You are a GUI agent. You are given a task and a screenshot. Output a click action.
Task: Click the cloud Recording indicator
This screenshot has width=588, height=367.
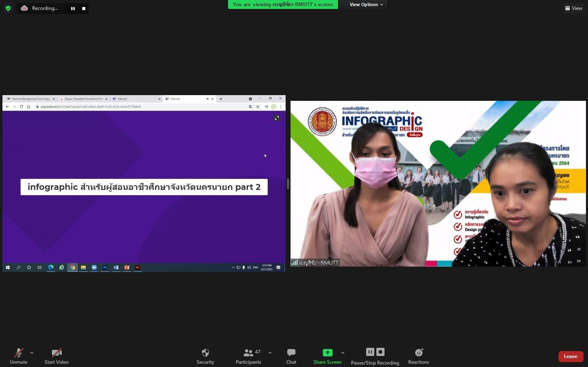click(x=40, y=8)
